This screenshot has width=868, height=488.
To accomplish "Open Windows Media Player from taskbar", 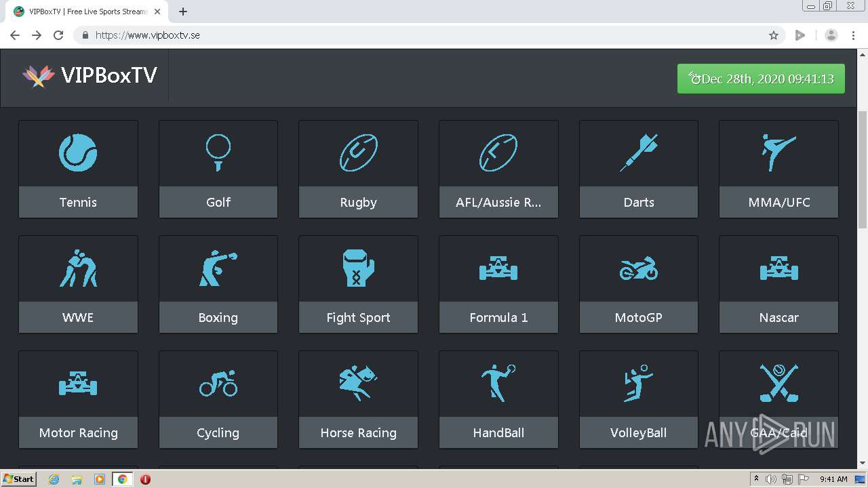I will point(100,479).
